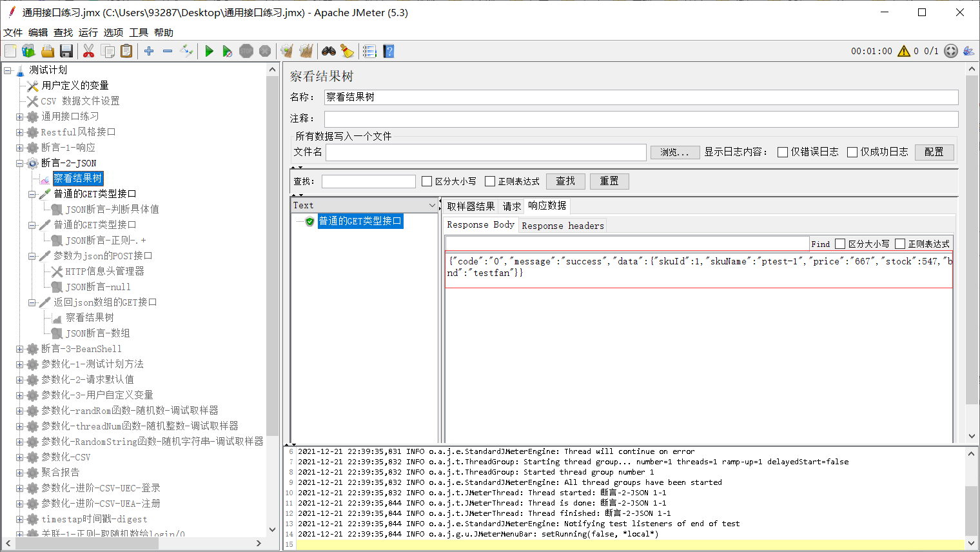Open the Templates icon in toolbar
This screenshot has width=980, height=552.
point(28,51)
